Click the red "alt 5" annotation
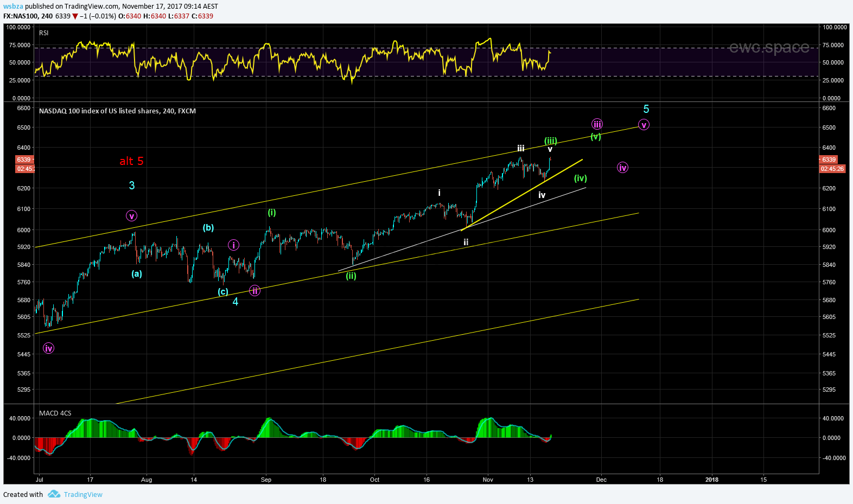 [x=131, y=161]
